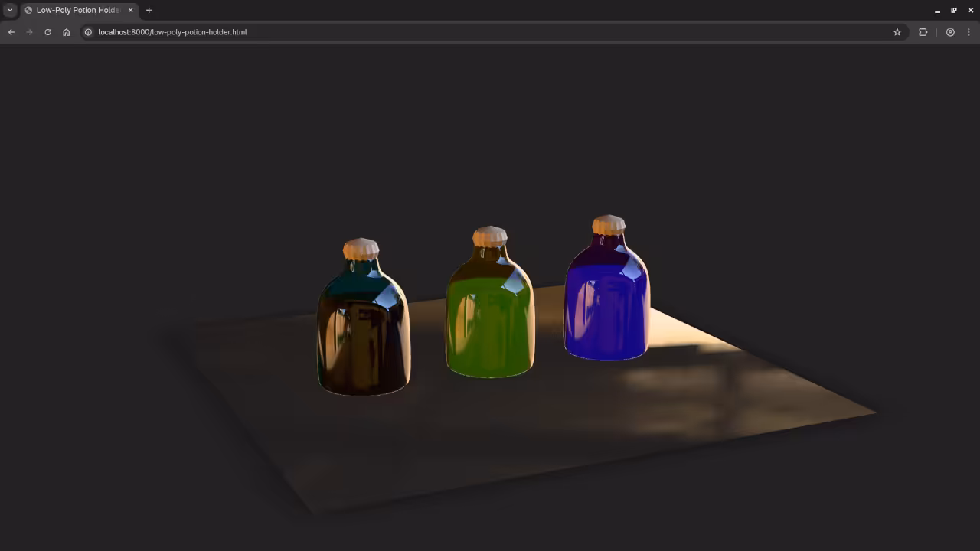The image size is (980, 551).
Task: Click the site info icon in address bar
Action: pyautogui.click(x=88, y=32)
